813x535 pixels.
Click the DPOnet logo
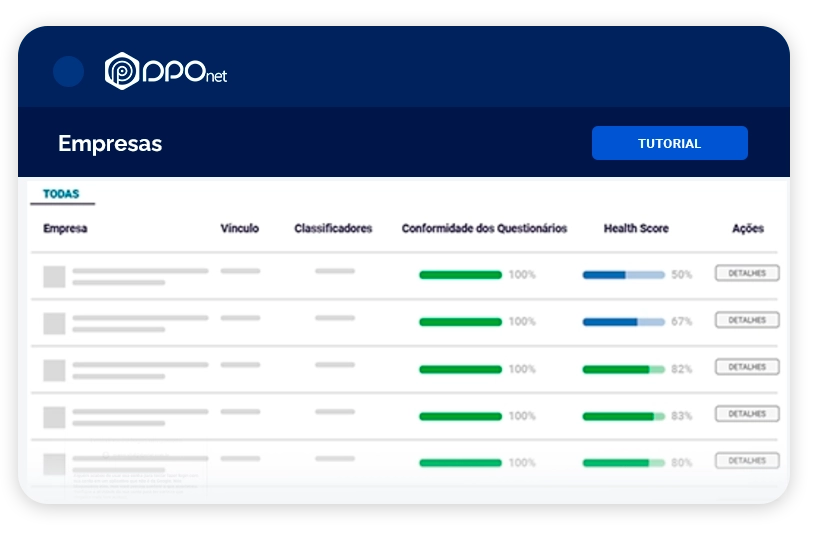tap(166, 71)
